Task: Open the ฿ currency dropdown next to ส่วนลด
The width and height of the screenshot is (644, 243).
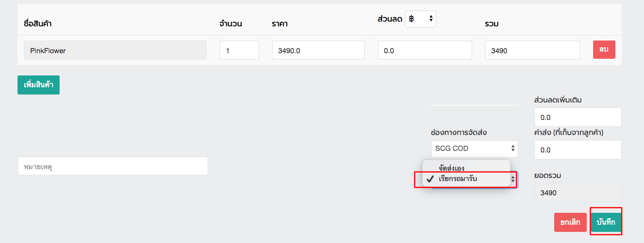Action: [420, 19]
